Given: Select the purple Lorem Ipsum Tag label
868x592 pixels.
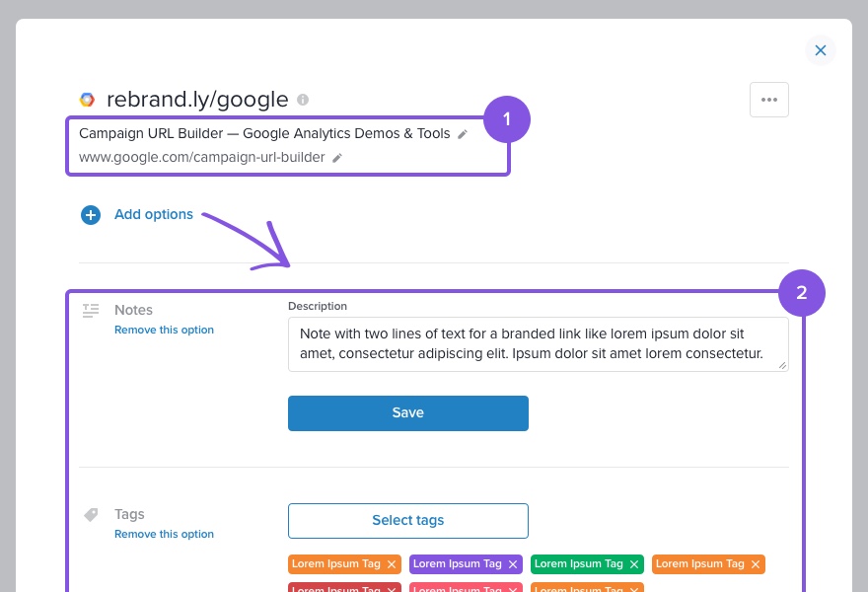Looking at the screenshot, I should pyautogui.click(x=458, y=563).
